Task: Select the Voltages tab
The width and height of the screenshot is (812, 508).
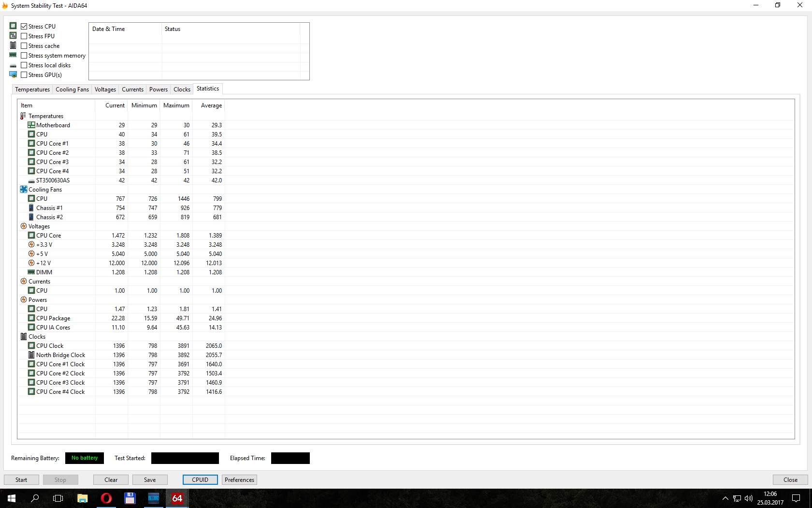Action: click(x=105, y=90)
